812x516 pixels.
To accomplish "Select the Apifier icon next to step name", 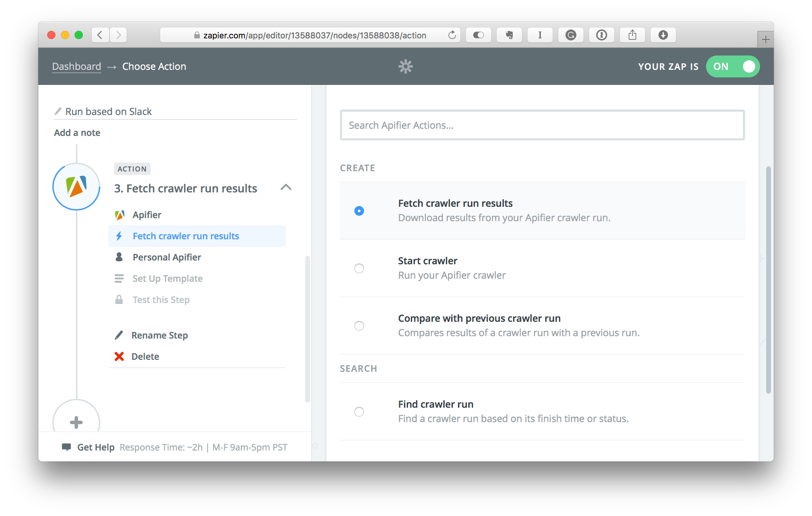I will (x=120, y=215).
